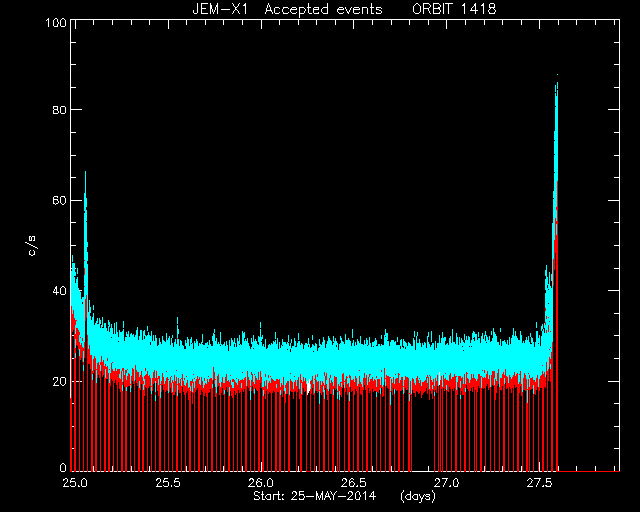
Task: Click the '26.5' x-axis tick label
Action: [353, 483]
